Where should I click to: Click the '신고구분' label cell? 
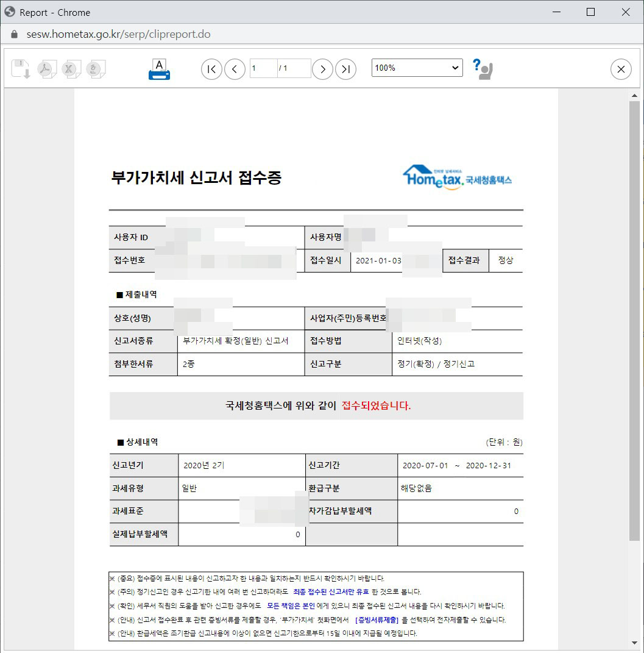(x=349, y=364)
